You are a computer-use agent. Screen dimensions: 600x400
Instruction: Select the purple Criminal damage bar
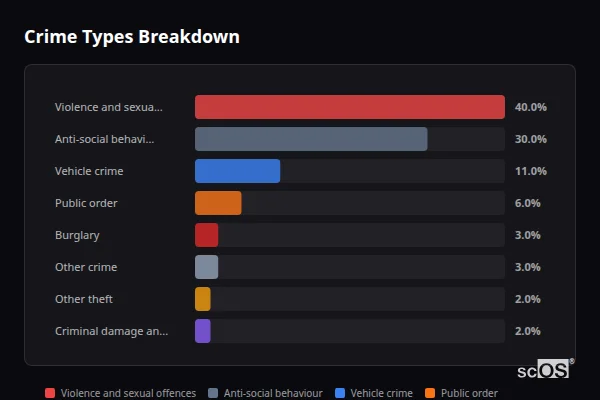[x=203, y=331]
